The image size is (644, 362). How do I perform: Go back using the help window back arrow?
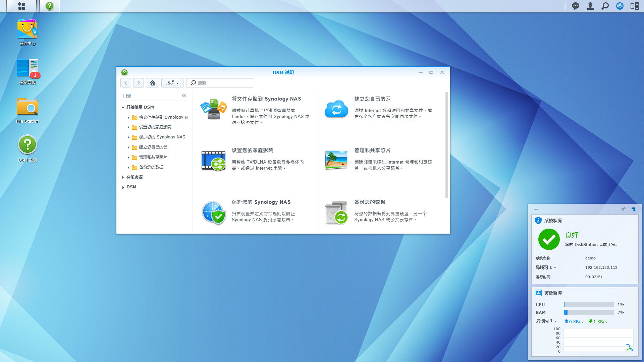coord(125,83)
